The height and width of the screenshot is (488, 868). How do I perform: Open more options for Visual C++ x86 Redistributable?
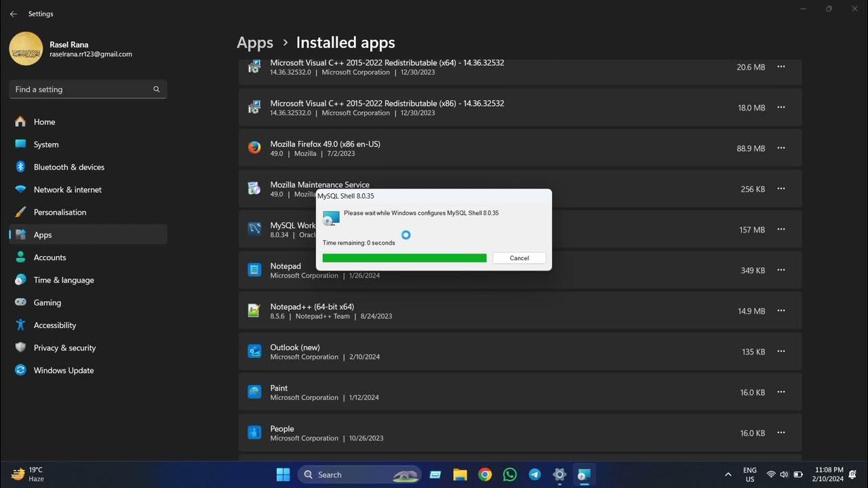781,108
